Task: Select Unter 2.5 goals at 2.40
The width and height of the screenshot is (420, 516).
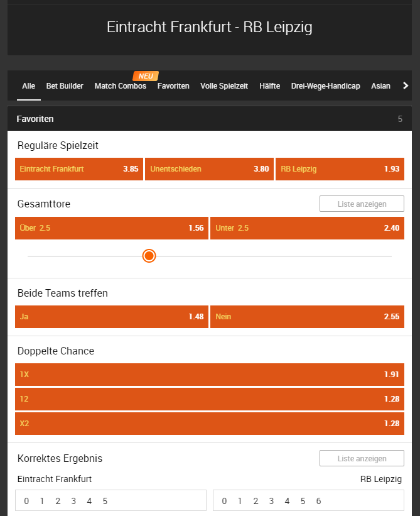Action: pos(307,228)
